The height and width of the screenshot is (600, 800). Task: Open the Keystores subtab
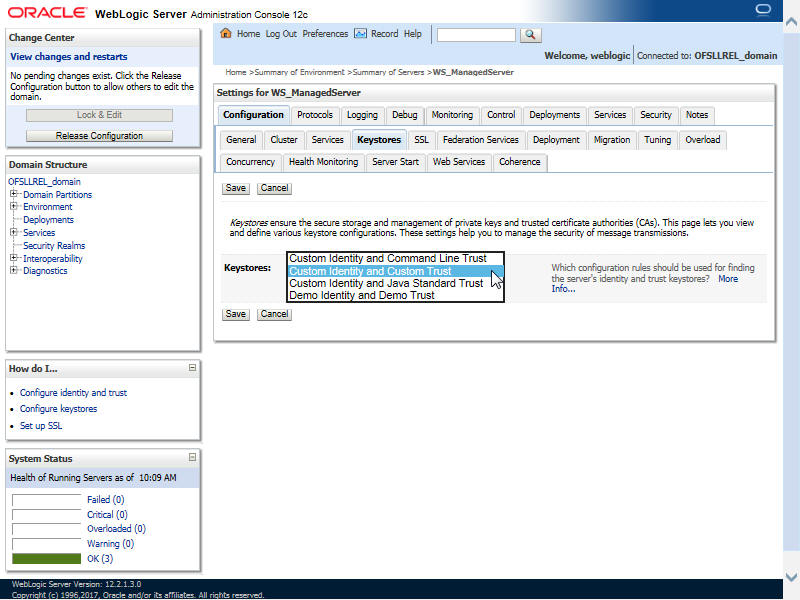pos(379,140)
